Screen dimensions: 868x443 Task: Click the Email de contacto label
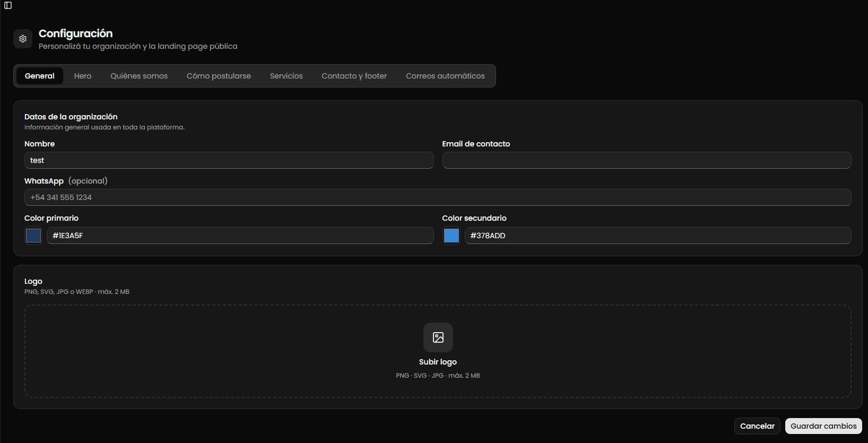tap(476, 144)
